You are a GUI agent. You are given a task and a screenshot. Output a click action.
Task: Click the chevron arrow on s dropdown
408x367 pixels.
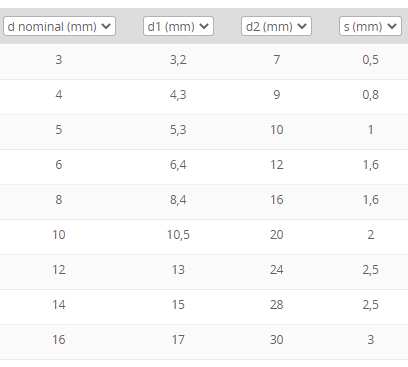[x=392, y=26]
